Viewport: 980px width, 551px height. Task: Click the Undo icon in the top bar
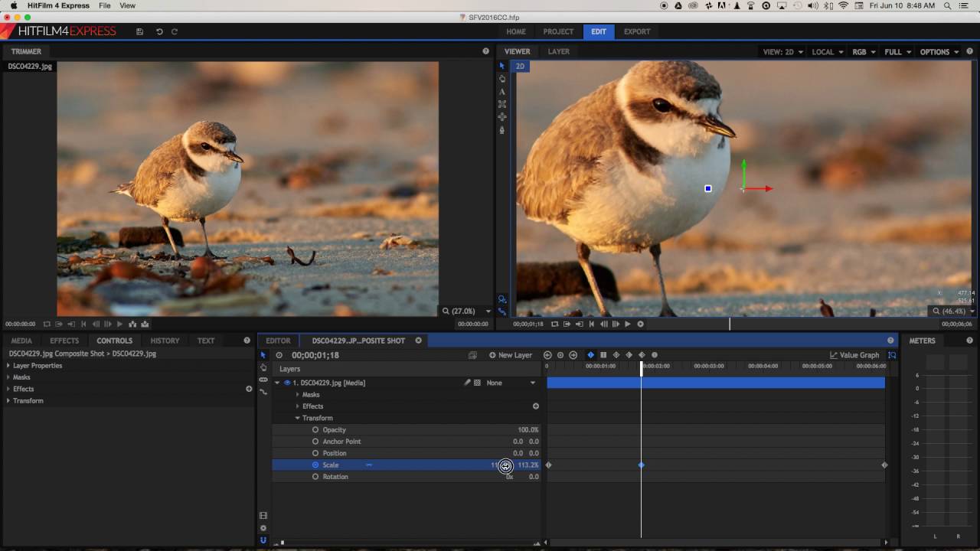click(x=159, y=31)
